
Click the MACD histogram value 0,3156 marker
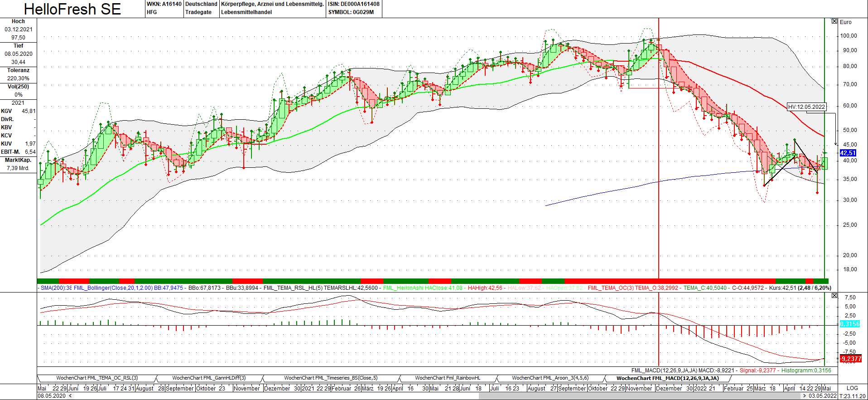click(x=849, y=324)
